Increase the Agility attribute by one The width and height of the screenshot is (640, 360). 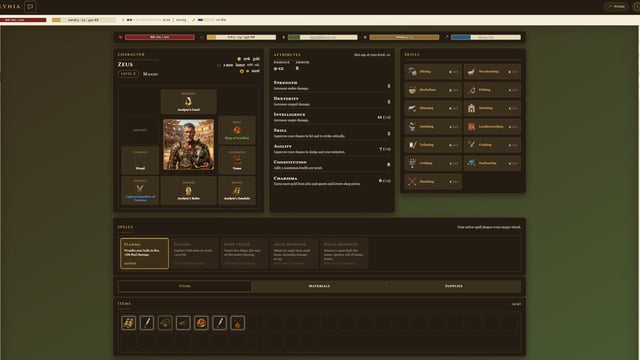[x=387, y=149]
